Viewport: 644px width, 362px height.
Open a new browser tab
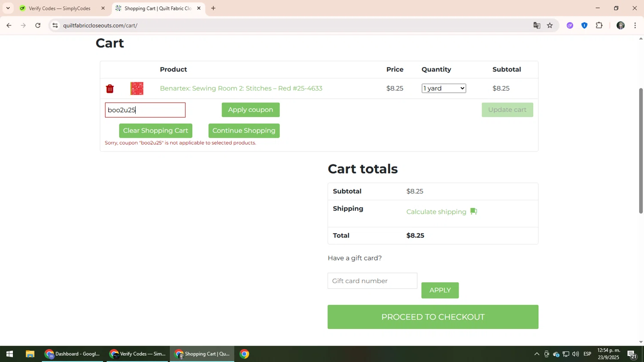(x=213, y=8)
